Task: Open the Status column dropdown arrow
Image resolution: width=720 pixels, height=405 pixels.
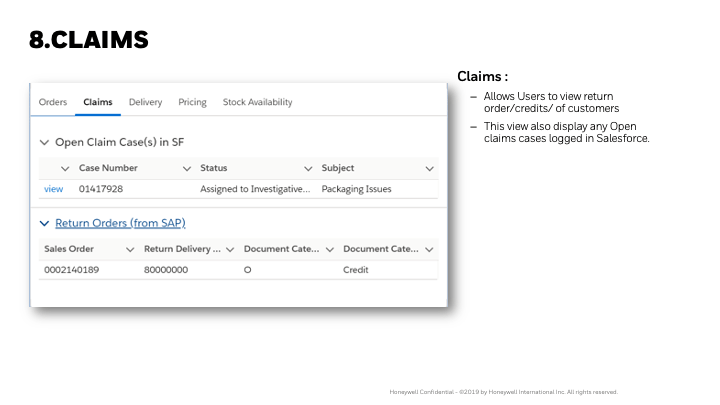Action: [x=308, y=168]
